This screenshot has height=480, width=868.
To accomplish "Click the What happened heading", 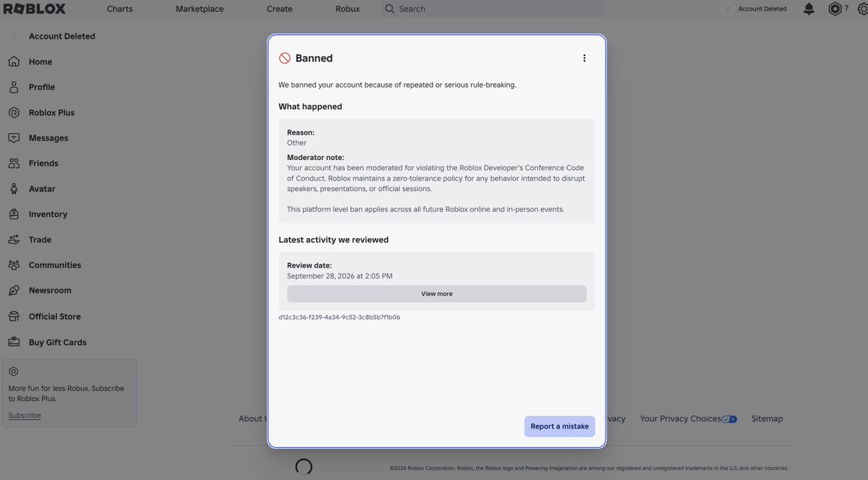I will [310, 106].
